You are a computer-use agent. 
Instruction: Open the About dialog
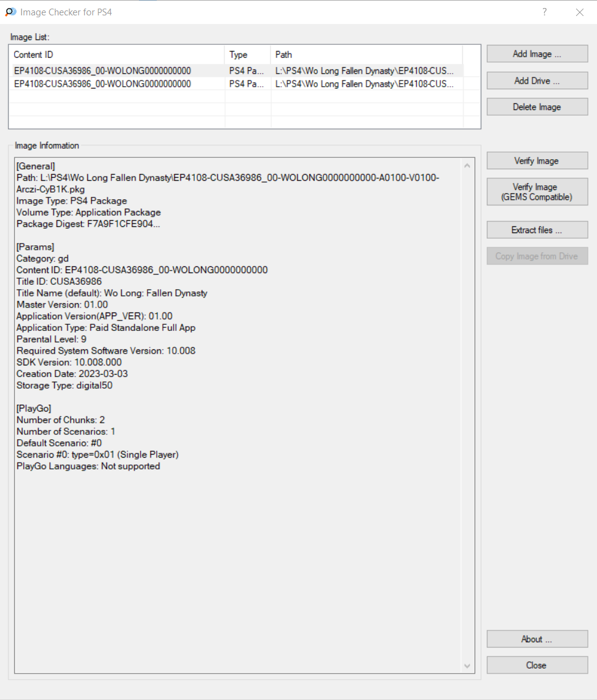pos(537,639)
